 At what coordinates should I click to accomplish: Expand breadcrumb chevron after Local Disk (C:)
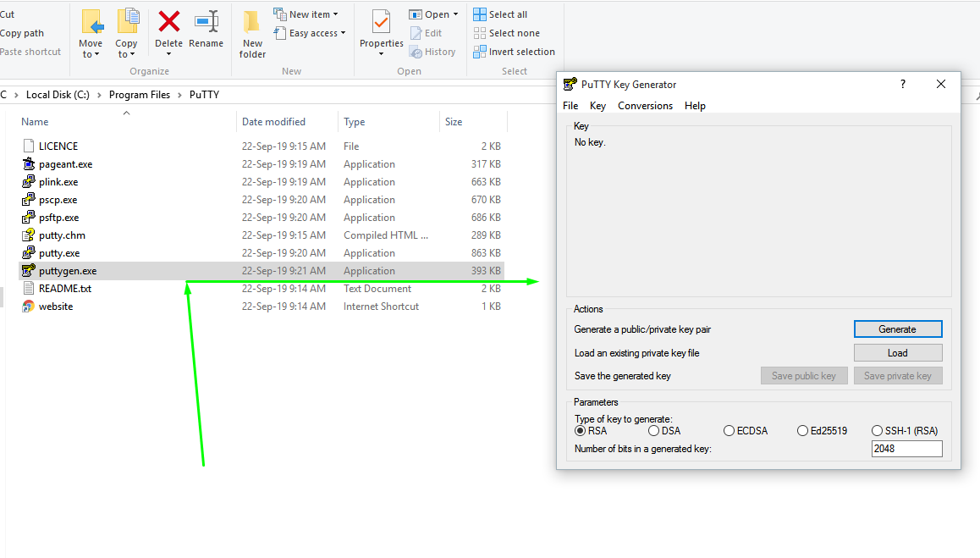(99, 95)
